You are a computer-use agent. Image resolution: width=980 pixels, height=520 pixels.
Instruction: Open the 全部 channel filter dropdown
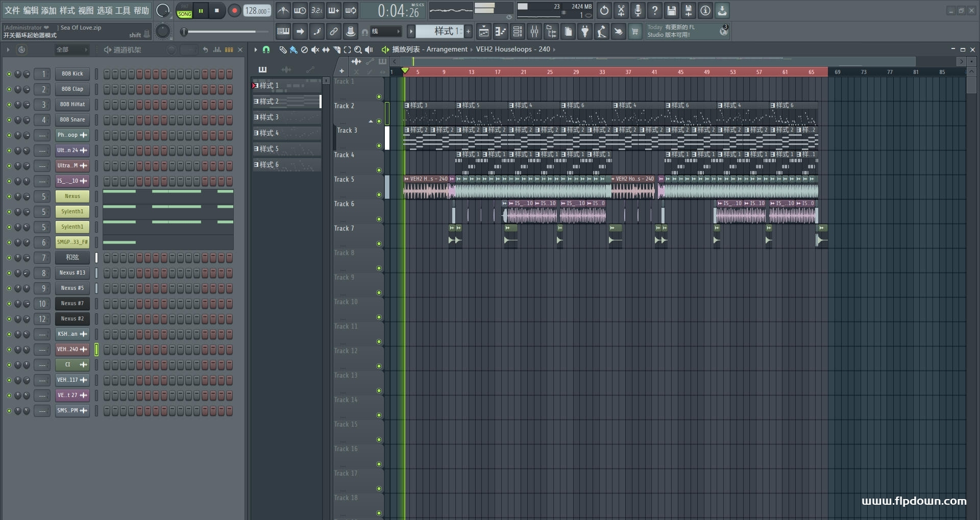click(71, 49)
